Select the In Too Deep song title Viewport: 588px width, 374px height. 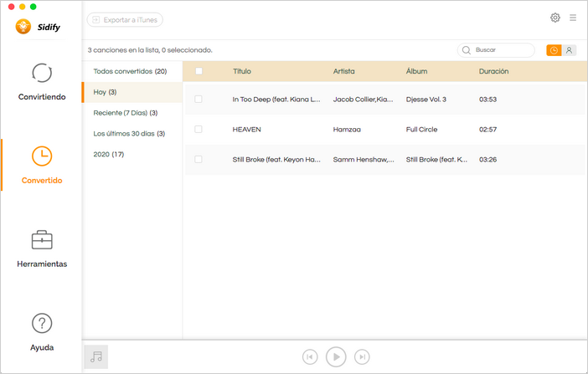pos(276,100)
